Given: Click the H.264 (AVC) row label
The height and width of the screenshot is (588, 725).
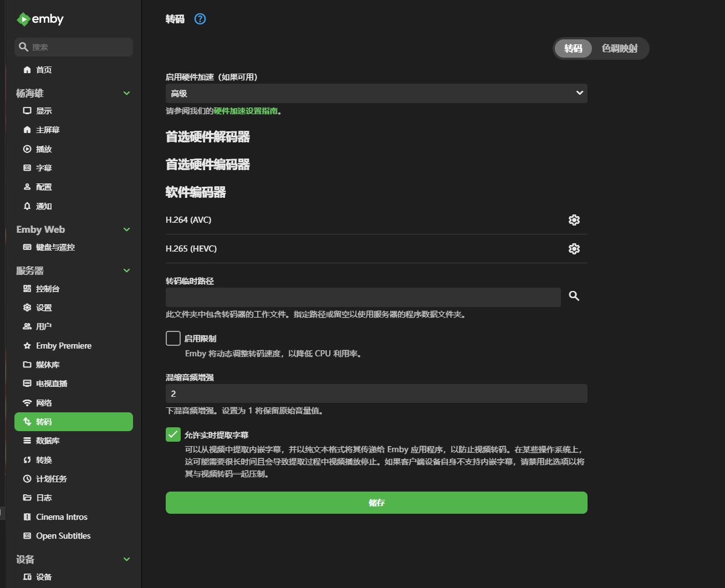Looking at the screenshot, I should pyautogui.click(x=188, y=220).
